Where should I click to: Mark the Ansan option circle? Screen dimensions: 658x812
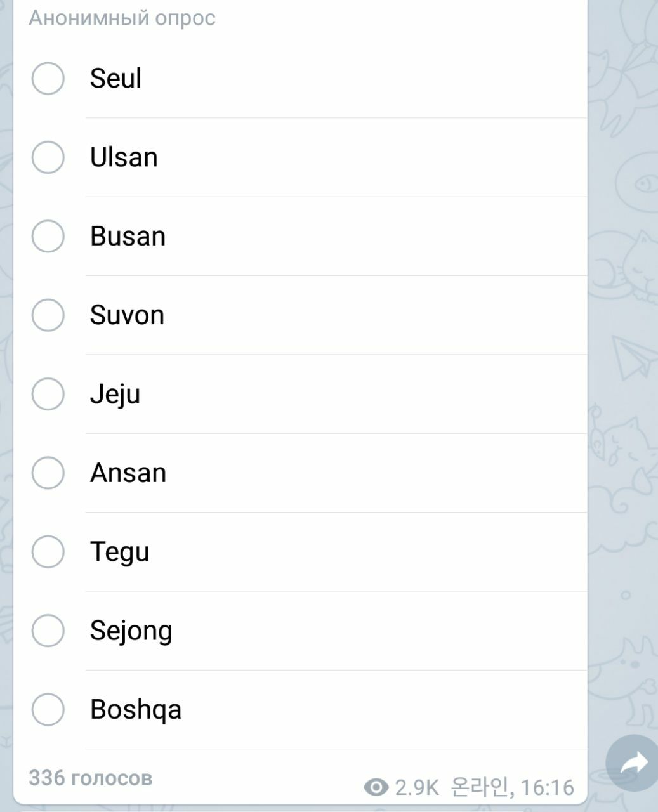48,473
